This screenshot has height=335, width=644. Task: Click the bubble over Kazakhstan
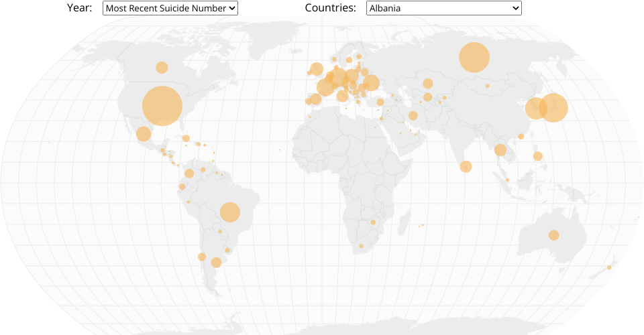coord(427,84)
